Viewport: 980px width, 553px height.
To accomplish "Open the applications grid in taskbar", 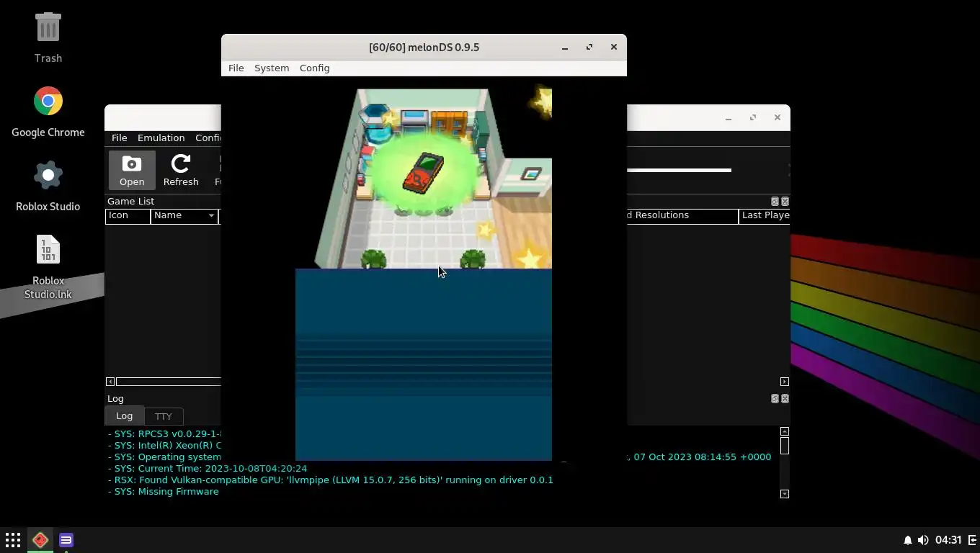I will 13,540.
